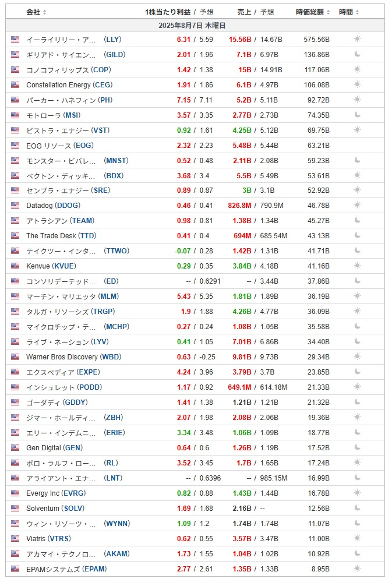
Task: Click the US flag icon beside PH
Action: pyautogui.click(x=15, y=100)
